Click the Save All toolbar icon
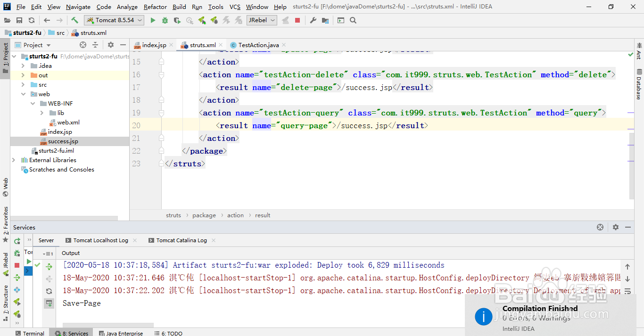Viewport: 644px width, 336px height. click(x=19, y=20)
